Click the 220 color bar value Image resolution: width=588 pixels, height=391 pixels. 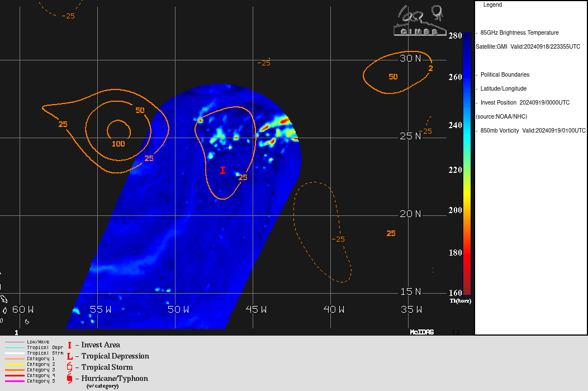[455, 170]
